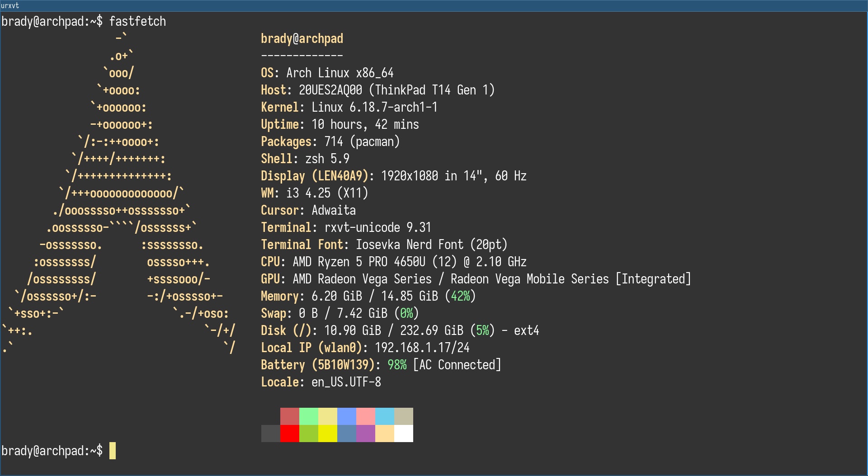Select the pale yellow swatch in the top palette row
This screenshot has height=476, width=868.
(328, 416)
